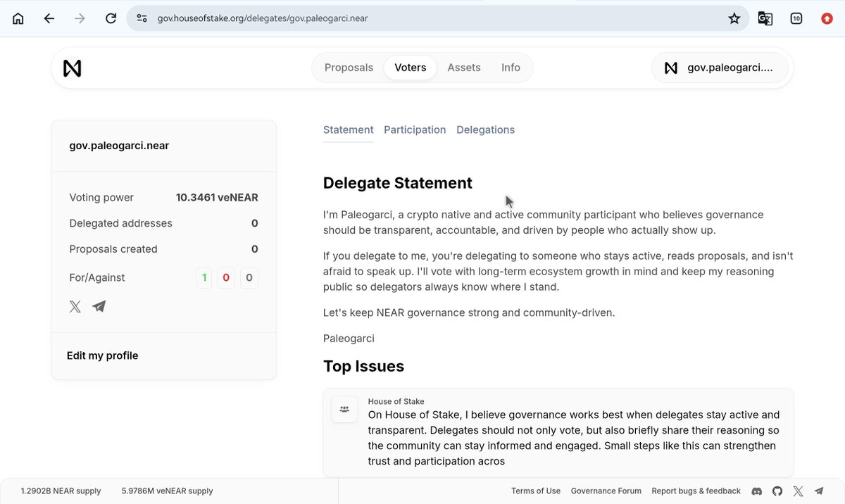Image resolution: width=845 pixels, height=504 pixels.
Task: Open the Governance Forum link
Action: 606,491
